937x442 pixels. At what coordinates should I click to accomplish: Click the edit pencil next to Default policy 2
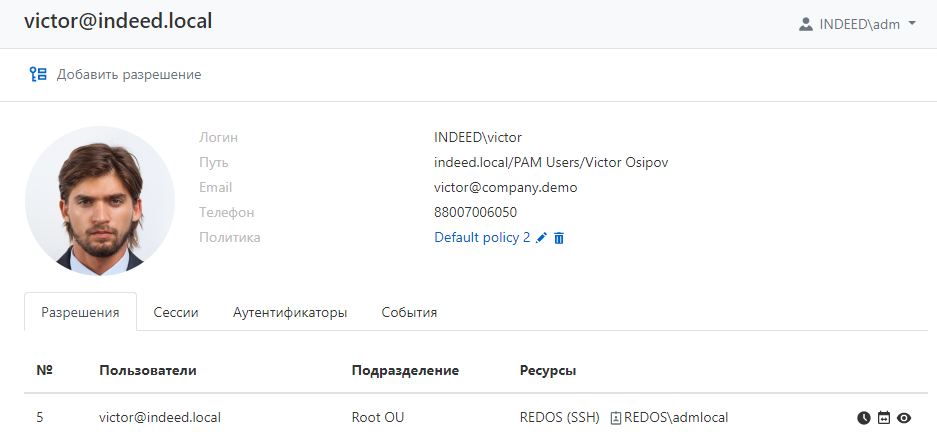click(x=542, y=238)
